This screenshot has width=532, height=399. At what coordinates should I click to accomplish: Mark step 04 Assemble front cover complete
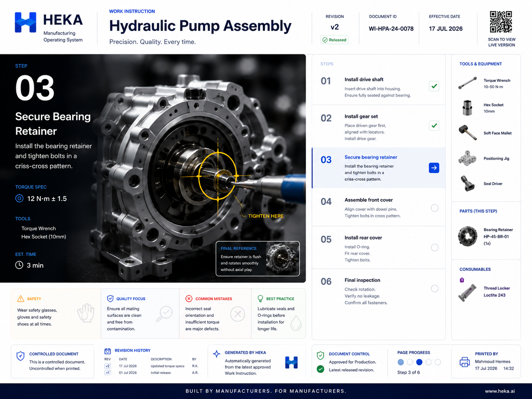click(435, 208)
